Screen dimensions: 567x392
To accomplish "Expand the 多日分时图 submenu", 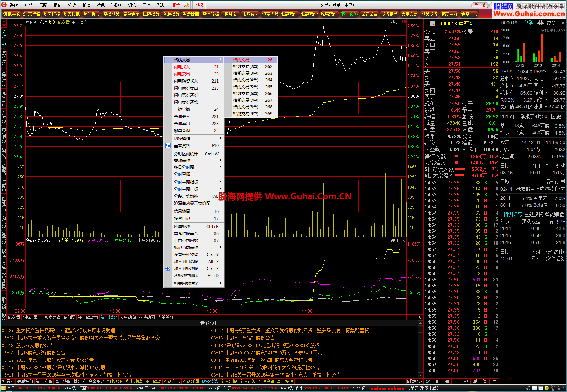I will point(194,167).
